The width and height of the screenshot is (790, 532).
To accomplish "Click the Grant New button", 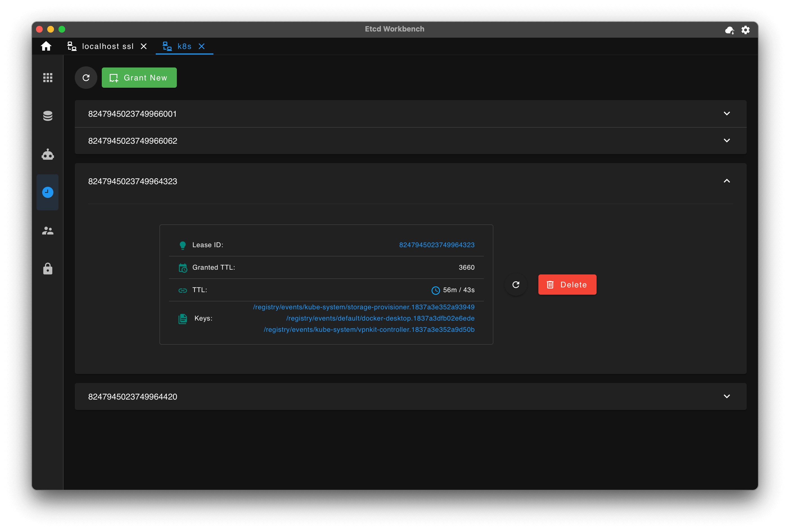I will click(139, 78).
